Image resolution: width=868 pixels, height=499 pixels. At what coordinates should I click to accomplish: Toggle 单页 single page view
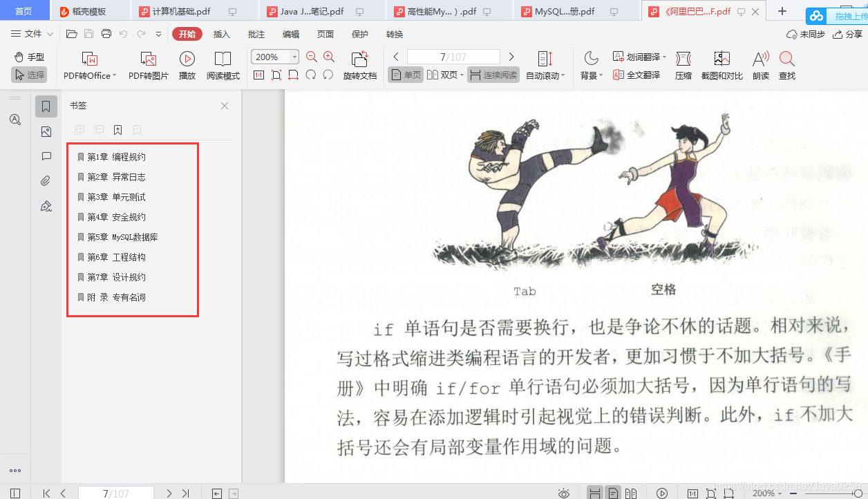[406, 75]
